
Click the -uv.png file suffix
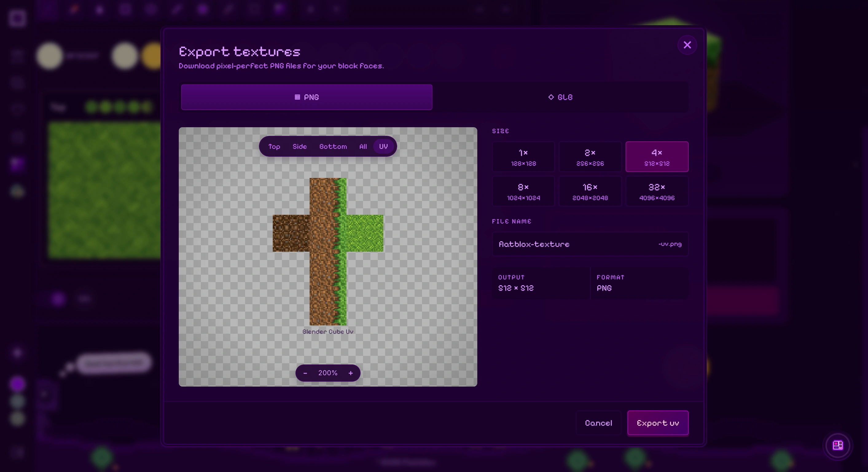tap(670, 244)
